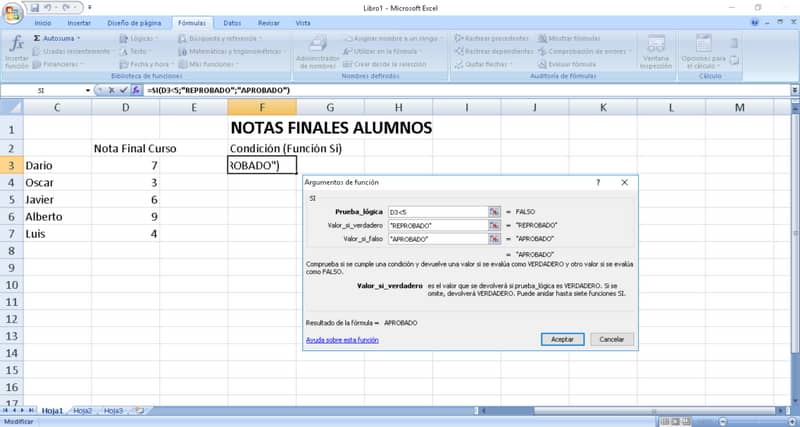Click the Autosuma sigma icon
800x427 pixels.
coord(37,38)
